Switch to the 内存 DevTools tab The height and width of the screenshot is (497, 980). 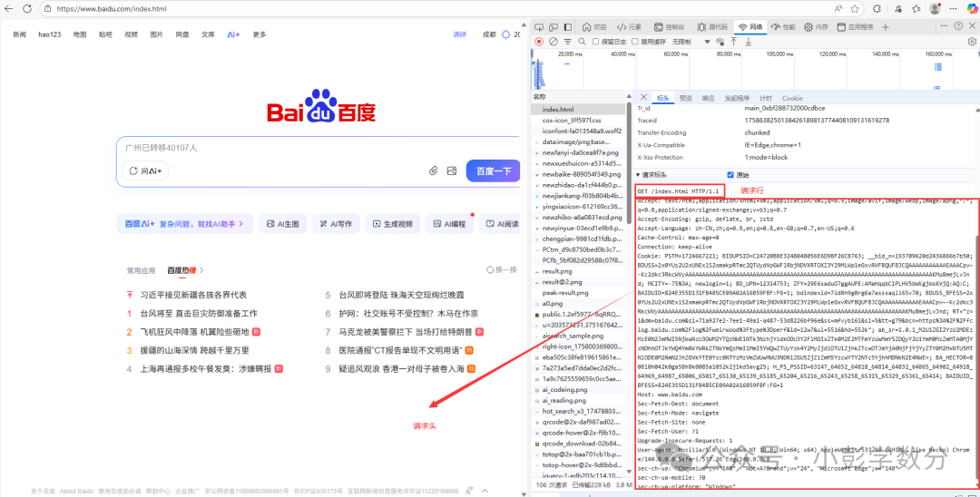(x=817, y=27)
